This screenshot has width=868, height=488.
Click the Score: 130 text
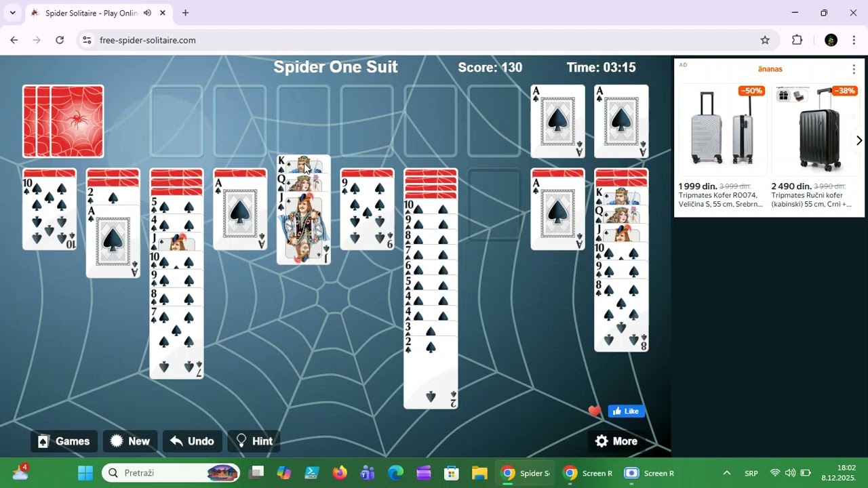coord(490,67)
